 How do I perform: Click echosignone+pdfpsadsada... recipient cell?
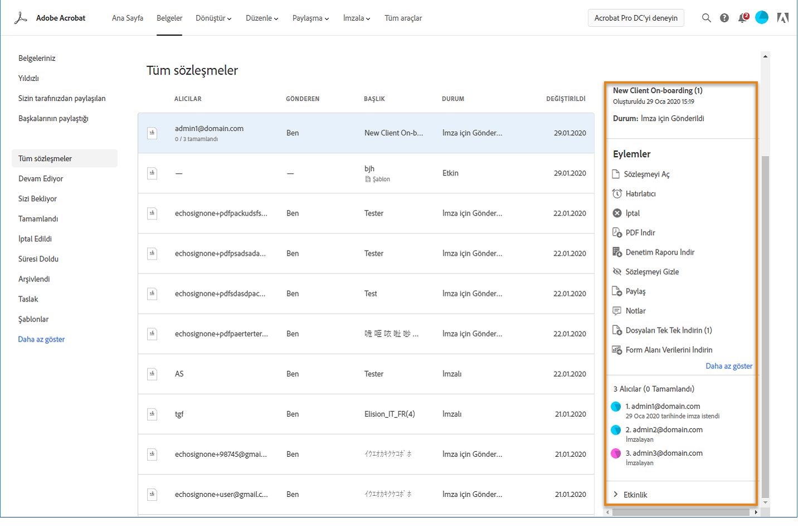click(220, 253)
